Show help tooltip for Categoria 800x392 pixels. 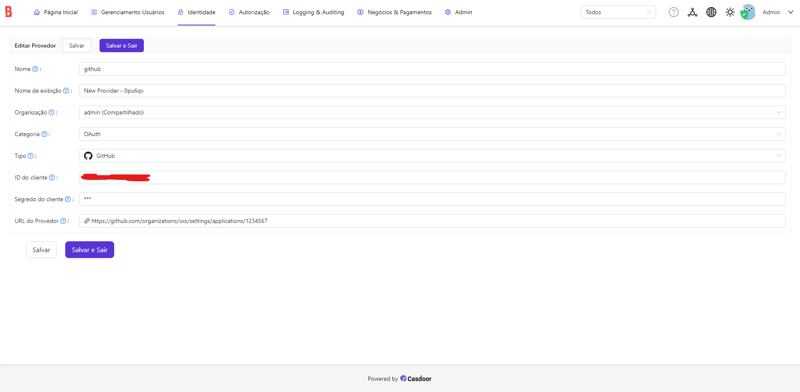pyautogui.click(x=44, y=134)
